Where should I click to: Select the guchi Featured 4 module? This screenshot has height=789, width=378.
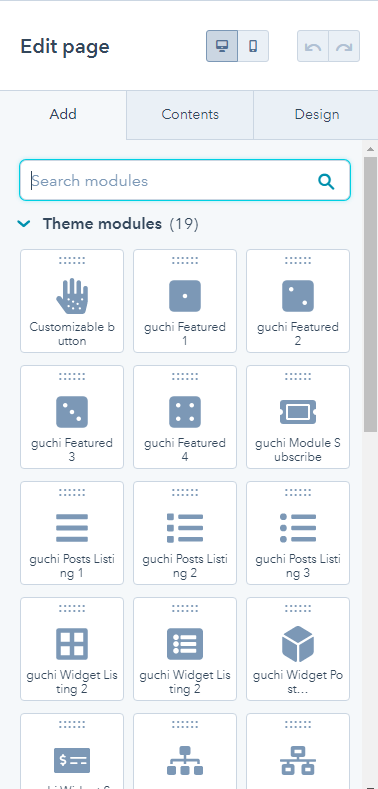pyautogui.click(x=185, y=417)
